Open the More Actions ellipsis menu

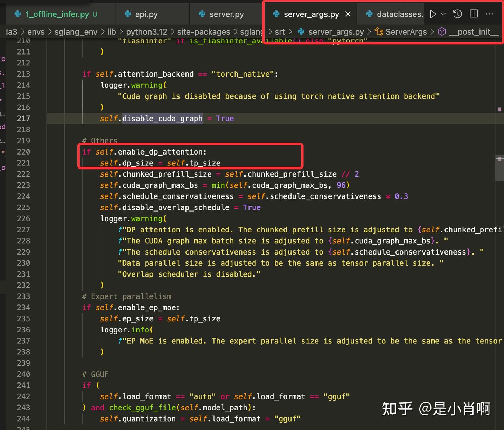[490, 14]
